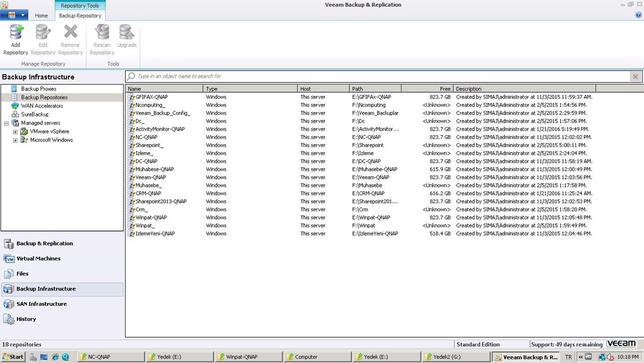Select the Backup Repository ribbon tab
The height and width of the screenshot is (363, 644).
(x=80, y=16)
